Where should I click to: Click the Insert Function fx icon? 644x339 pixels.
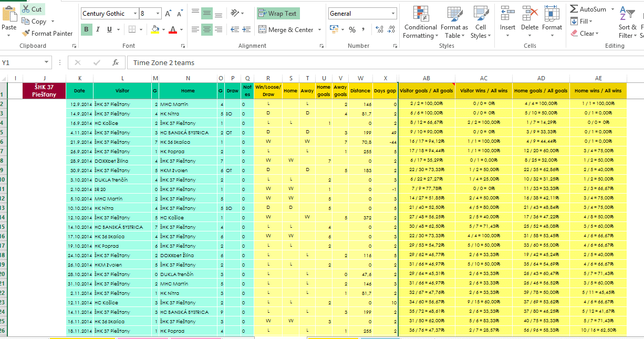pyautogui.click(x=116, y=62)
